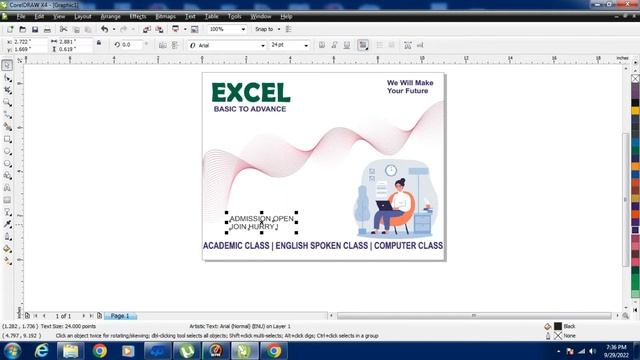Screen dimensions: 640x360
Task: Open the Outline tool flyout
Action: 7,237
